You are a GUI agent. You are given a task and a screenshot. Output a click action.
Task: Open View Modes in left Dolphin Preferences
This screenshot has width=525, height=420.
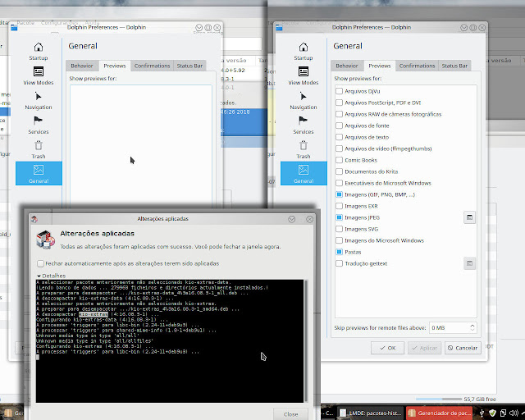[x=39, y=75]
